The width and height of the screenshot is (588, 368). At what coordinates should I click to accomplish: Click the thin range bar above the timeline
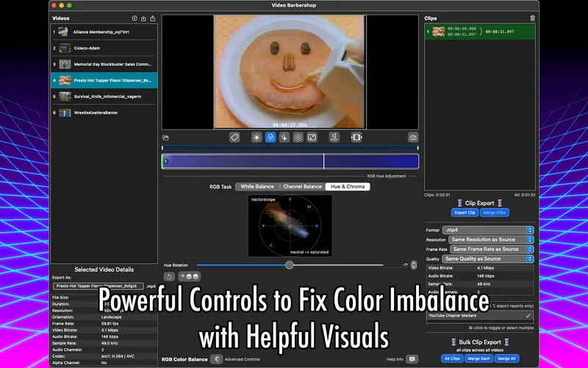290,148
